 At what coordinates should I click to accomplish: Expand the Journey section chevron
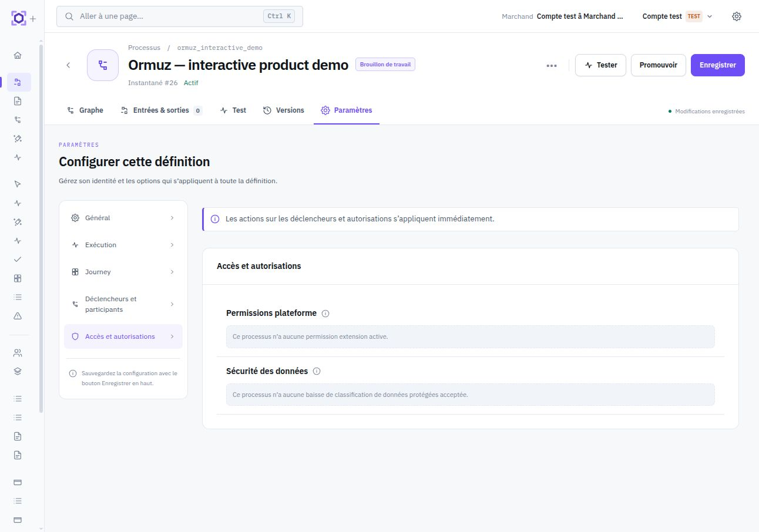point(172,272)
